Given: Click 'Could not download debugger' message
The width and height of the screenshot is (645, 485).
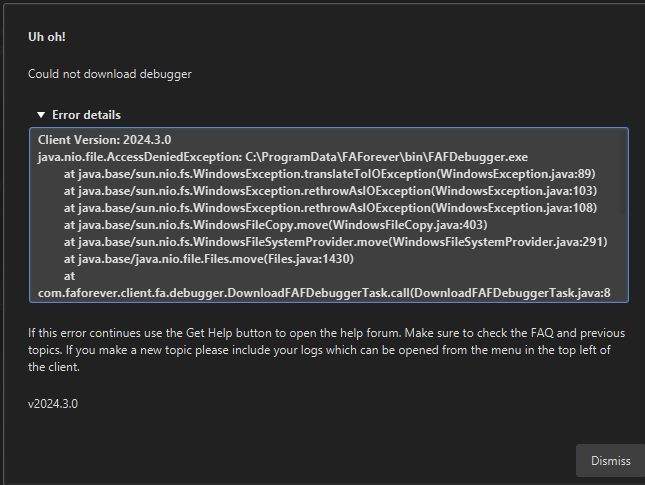Looking at the screenshot, I should coord(110,74).
